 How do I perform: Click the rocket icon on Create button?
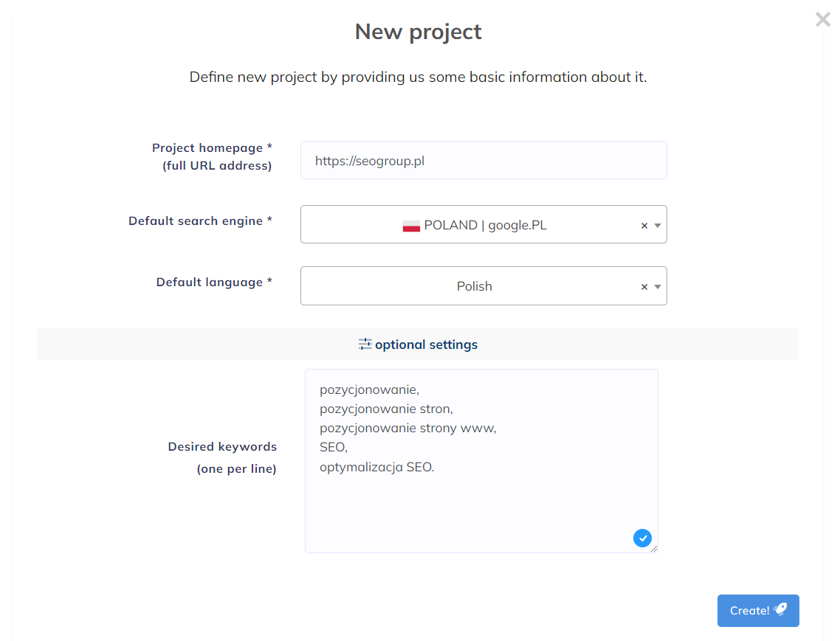pos(781,609)
